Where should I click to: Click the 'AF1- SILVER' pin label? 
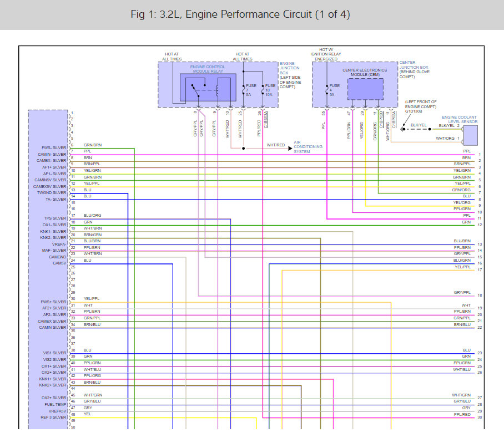click(x=54, y=174)
